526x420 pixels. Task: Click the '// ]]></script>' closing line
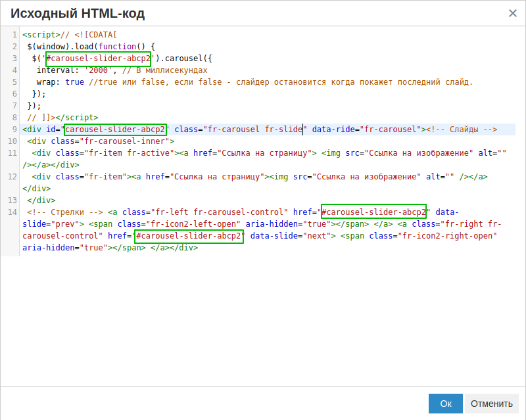[62, 118]
